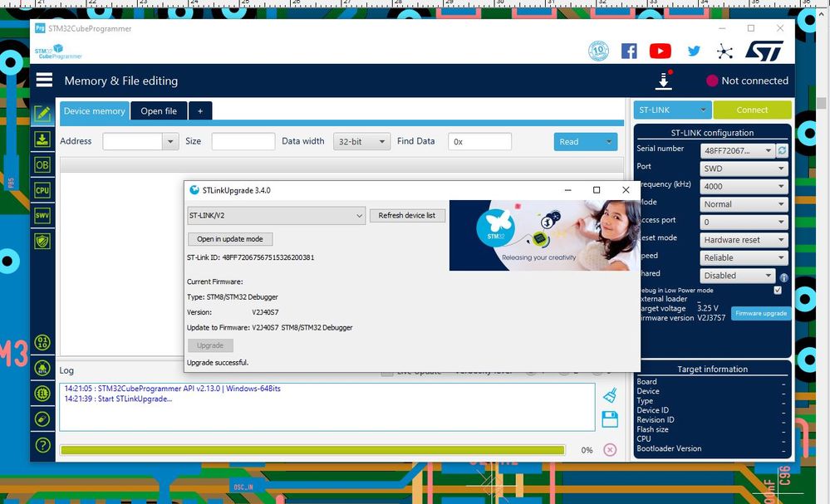Click the STLinkUpgrade banner image
830x504 pixels.
pos(545,235)
